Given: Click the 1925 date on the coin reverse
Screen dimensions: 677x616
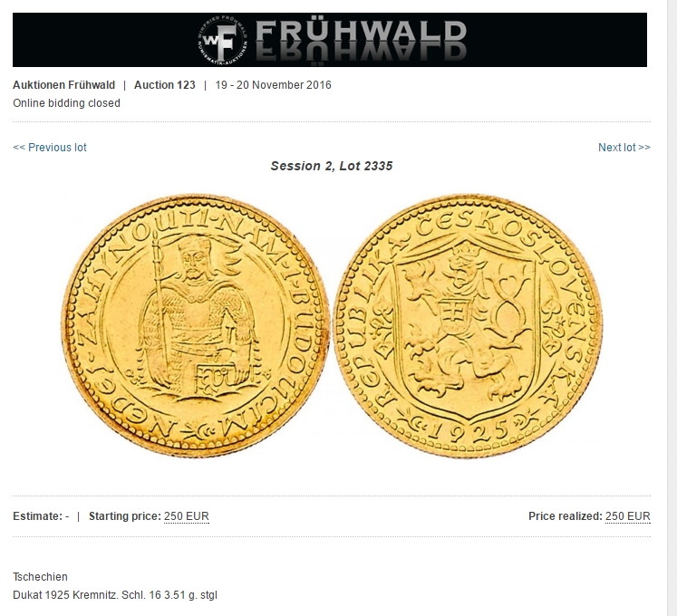Looking at the screenshot, I should coord(469,429).
